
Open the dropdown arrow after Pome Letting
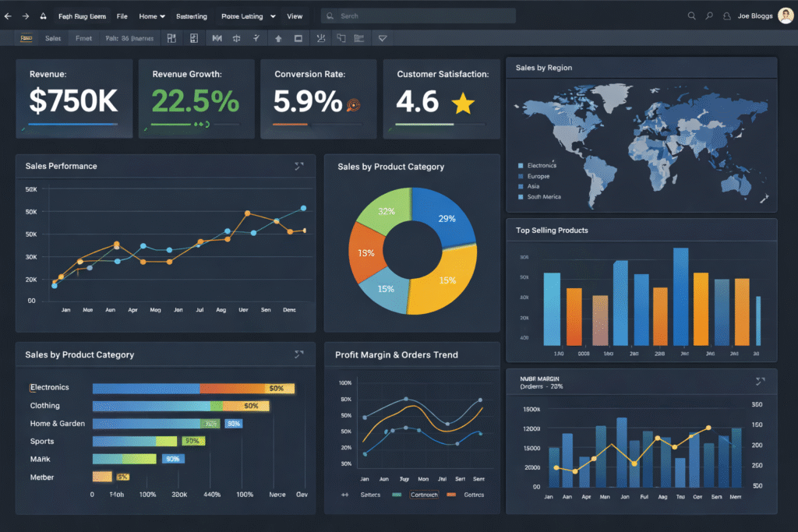(272, 16)
